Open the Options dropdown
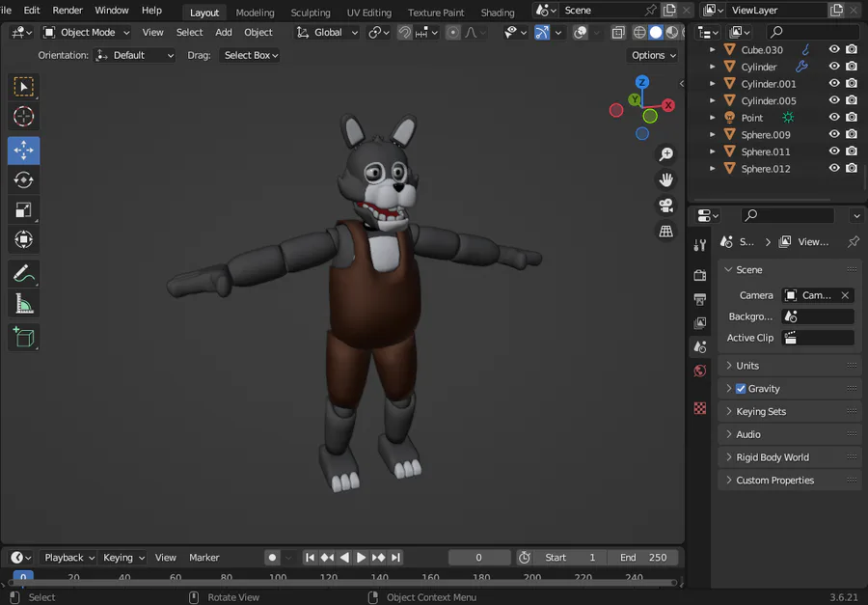868x605 pixels. coord(653,55)
